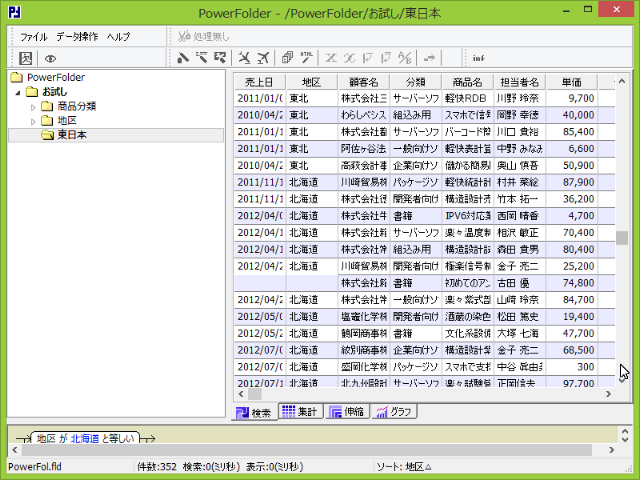The image size is (640, 480).
Task: Click the right arrow toolbar icon
Action: click(429, 58)
